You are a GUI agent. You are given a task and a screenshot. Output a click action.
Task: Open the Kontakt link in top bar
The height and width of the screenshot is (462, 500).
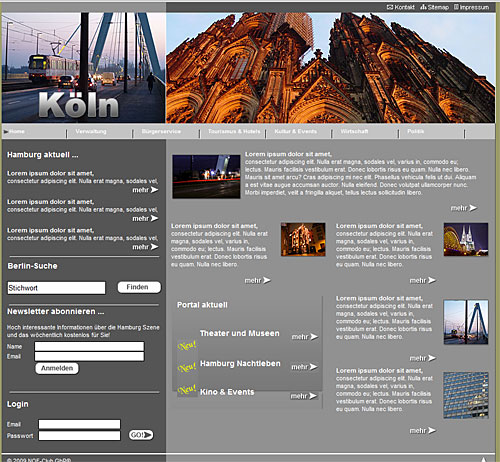pos(405,7)
